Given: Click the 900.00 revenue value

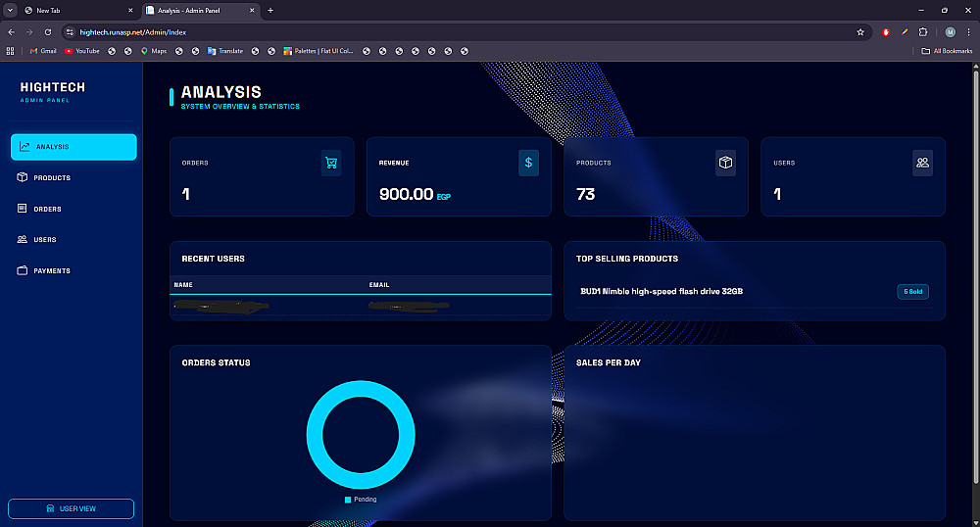Looking at the screenshot, I should (407, 194).
